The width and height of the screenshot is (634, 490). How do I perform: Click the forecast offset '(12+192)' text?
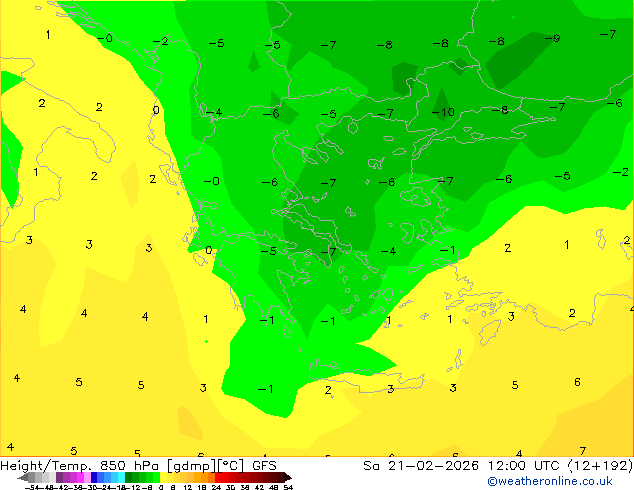600,466
